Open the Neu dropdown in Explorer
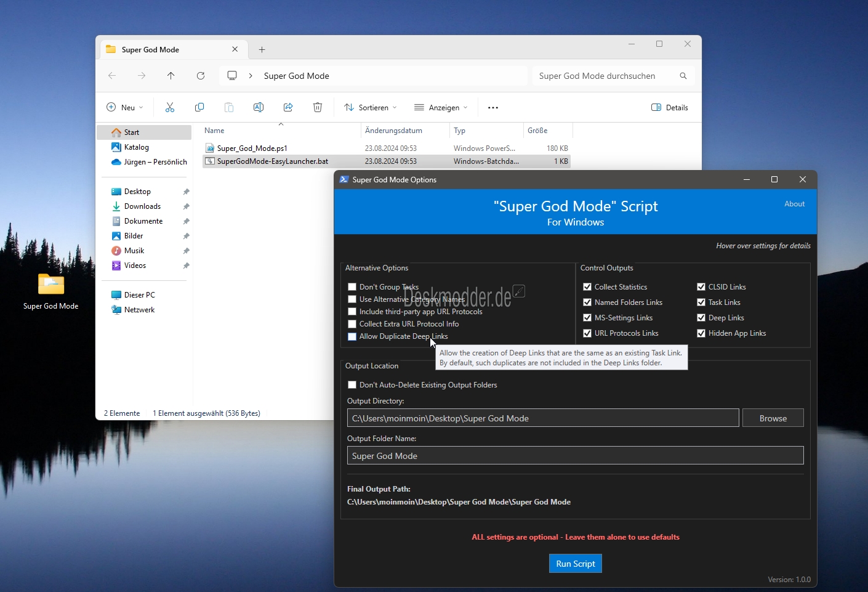This screenshot has width=868, height=592. 125,107
